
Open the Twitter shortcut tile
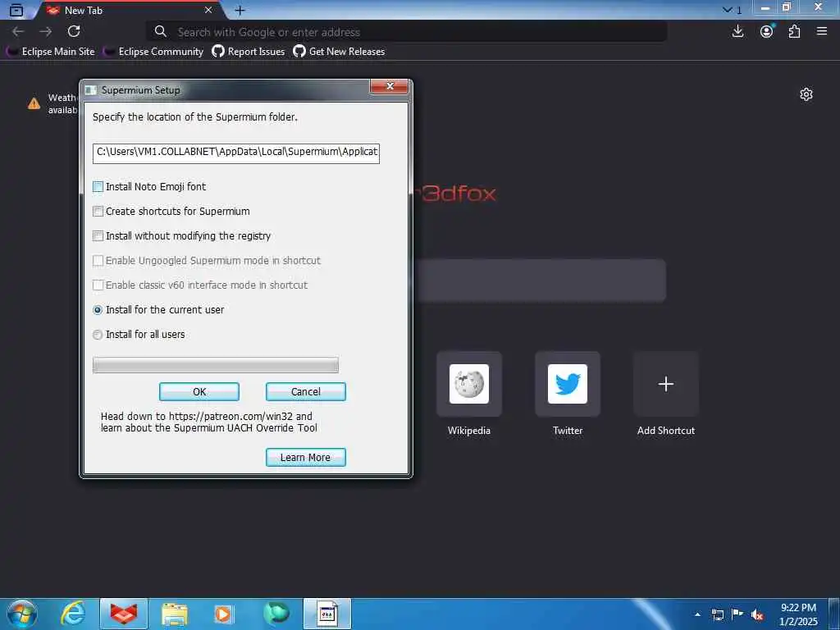point(568,384)
